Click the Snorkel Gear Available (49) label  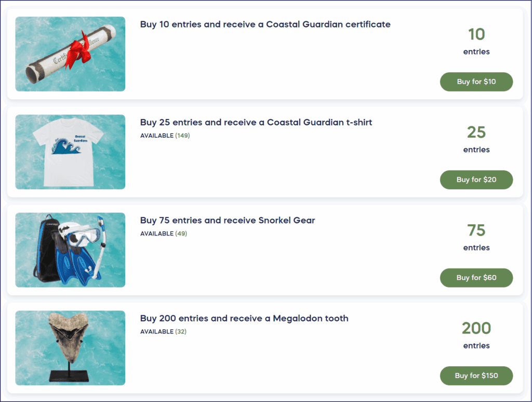click(x=164, y=234)
